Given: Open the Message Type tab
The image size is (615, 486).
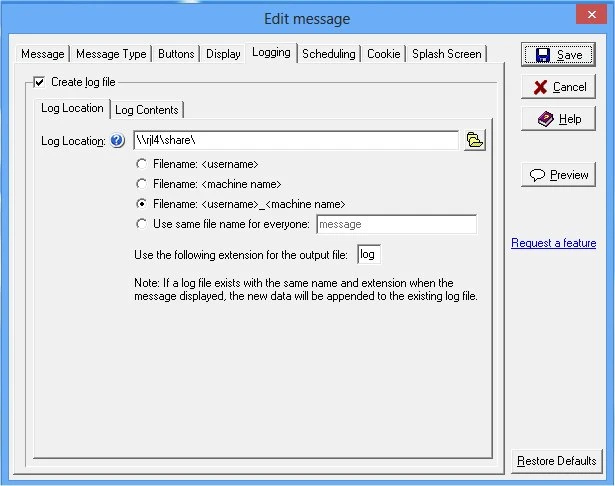Looking at the screenshot, I should (111, 54).
